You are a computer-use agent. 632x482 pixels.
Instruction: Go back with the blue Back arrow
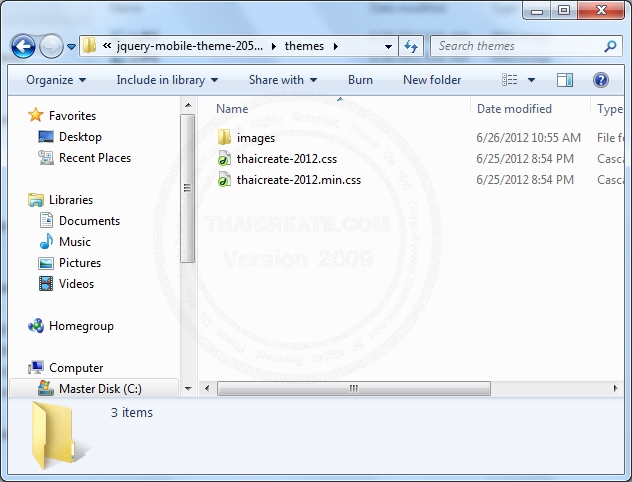click(x=23, y=46)
